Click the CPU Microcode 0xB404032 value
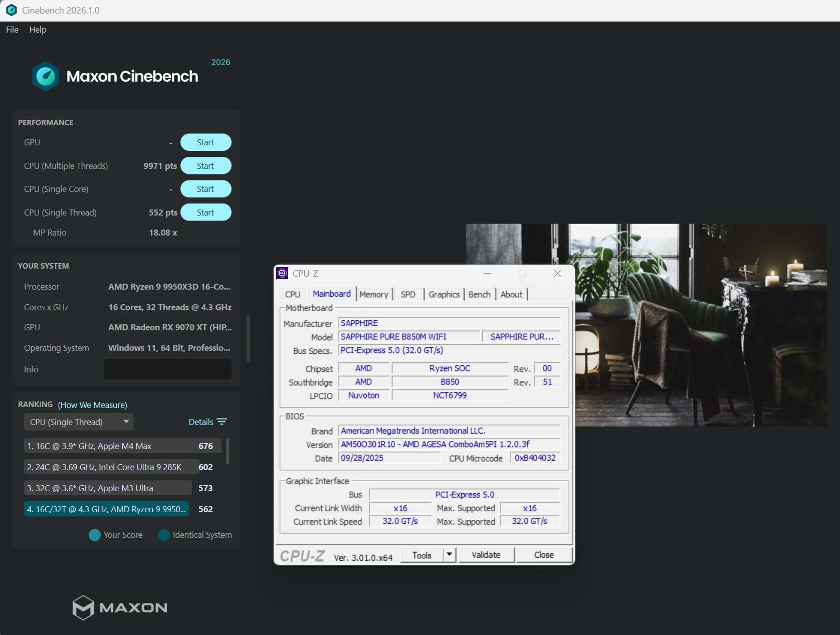Screen dimensions: 840x635 coord(535,458)
